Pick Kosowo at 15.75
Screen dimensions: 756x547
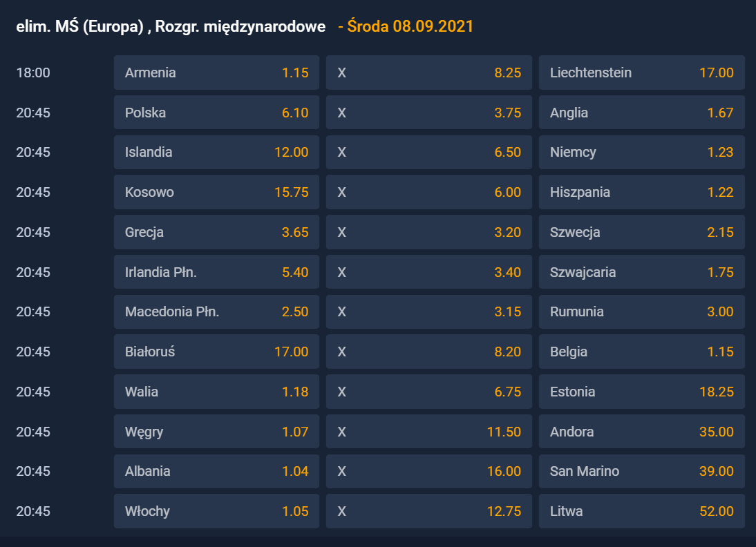216,192
